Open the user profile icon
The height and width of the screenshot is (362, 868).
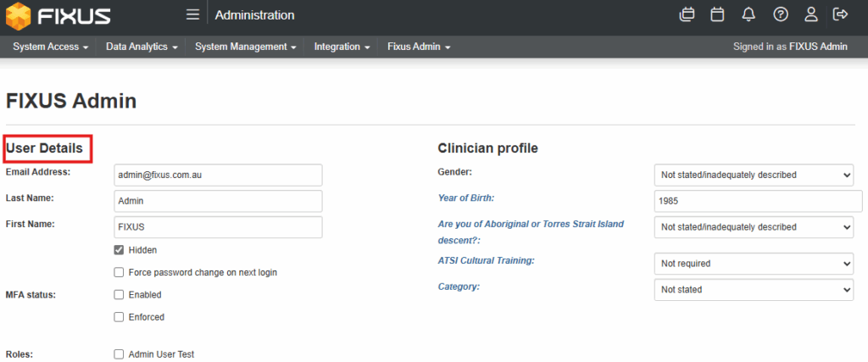coord(811,15)
